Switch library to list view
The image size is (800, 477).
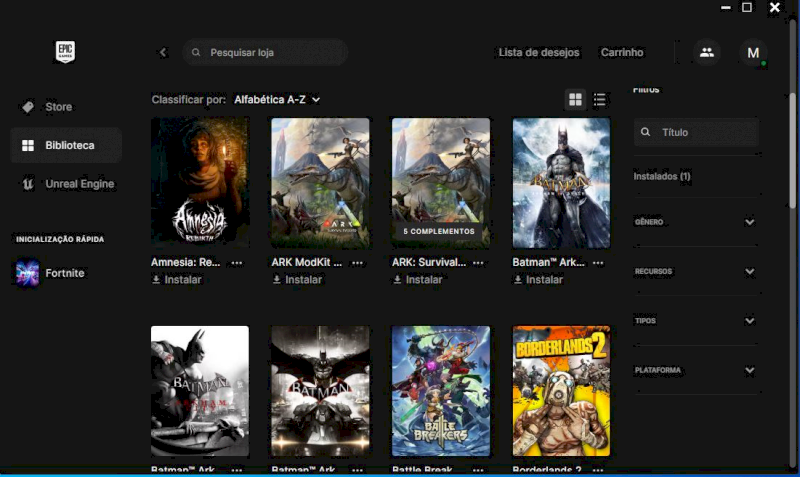click(x=600, y=99)
